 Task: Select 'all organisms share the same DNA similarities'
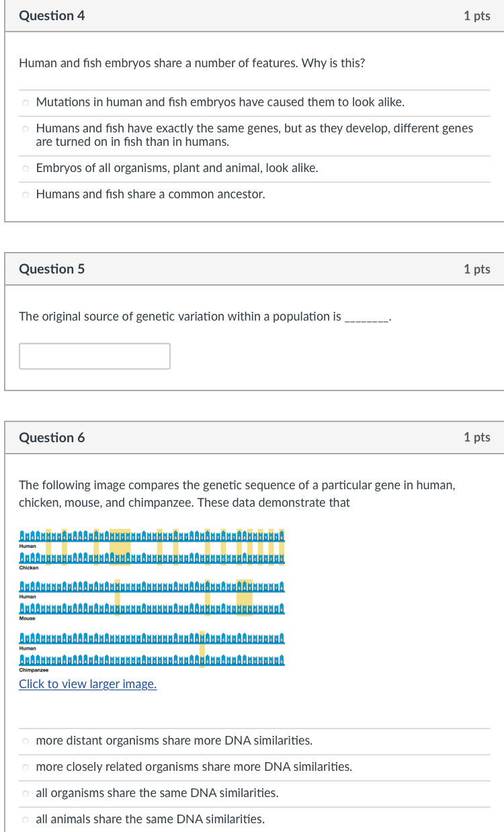25,794
